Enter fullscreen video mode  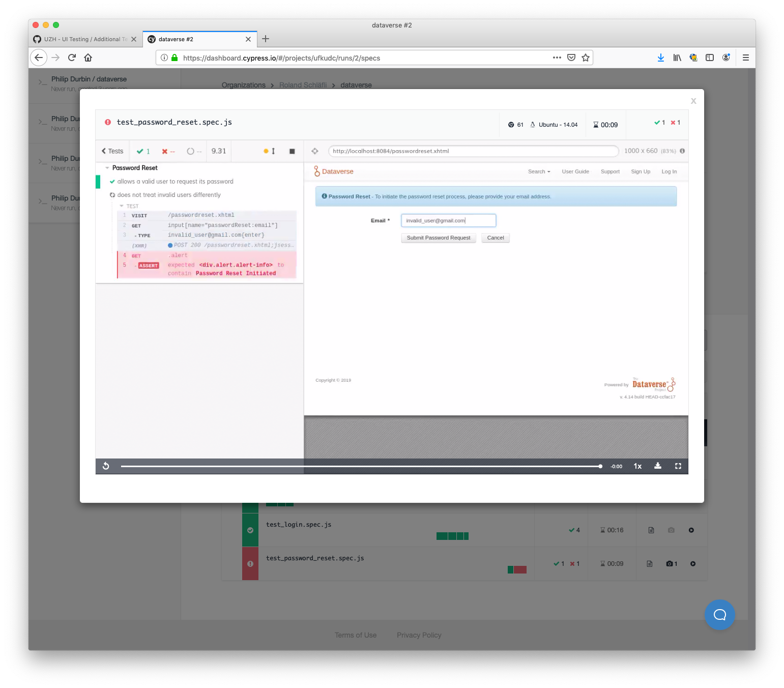click(678, 466)
